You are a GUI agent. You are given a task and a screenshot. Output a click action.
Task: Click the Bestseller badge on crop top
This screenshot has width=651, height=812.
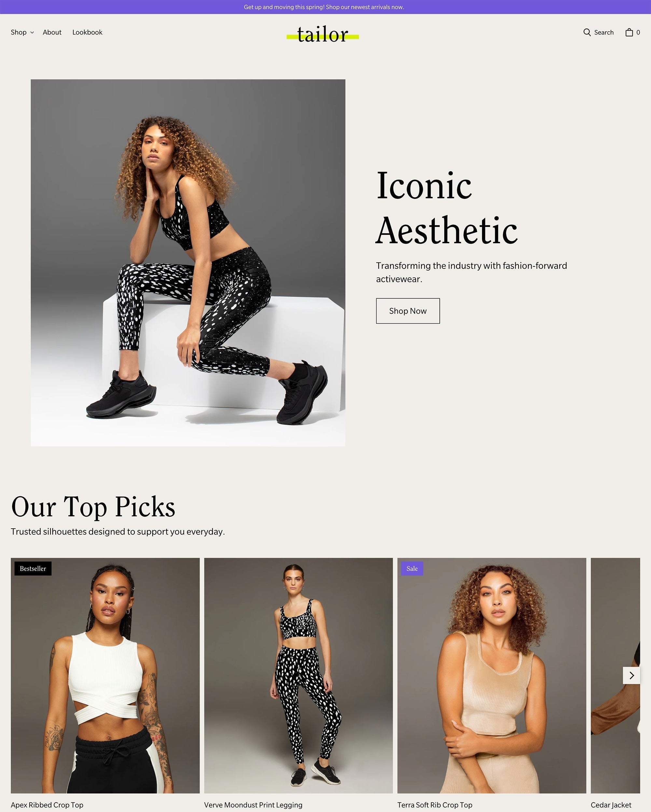[33, 568]
